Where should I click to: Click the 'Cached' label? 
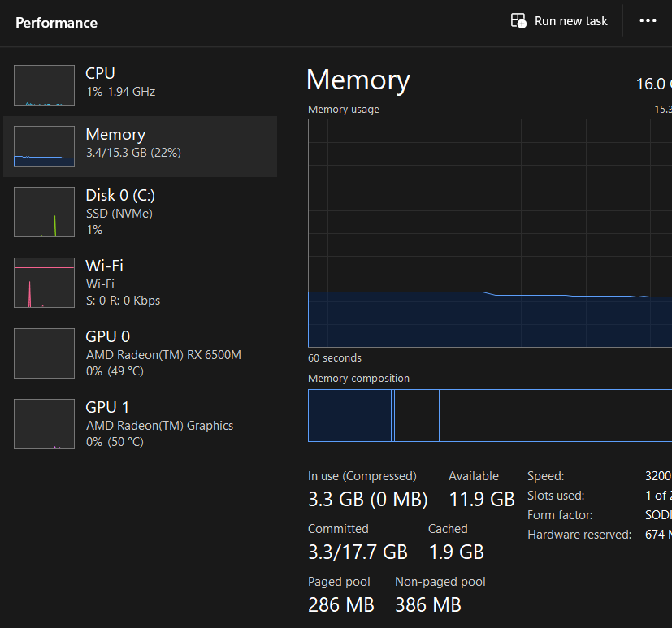(x=448, y=529)
